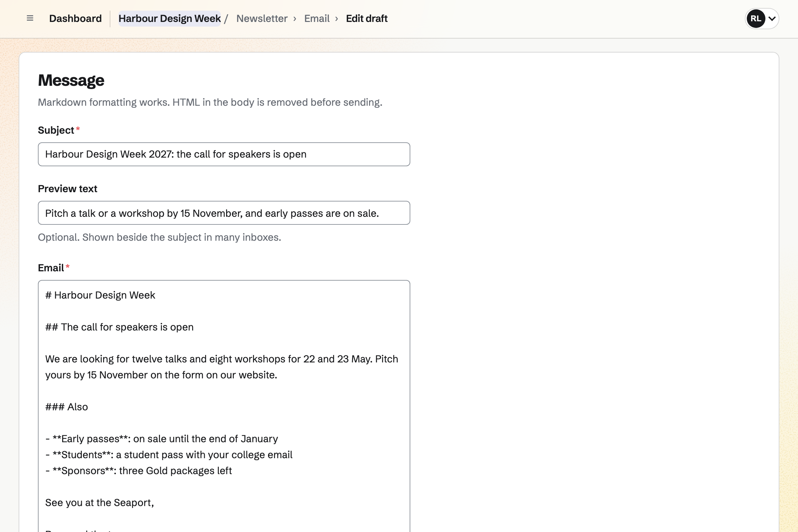Open the Harbour Design Week project
Screen dimensions: 798x532
point(169,18)
